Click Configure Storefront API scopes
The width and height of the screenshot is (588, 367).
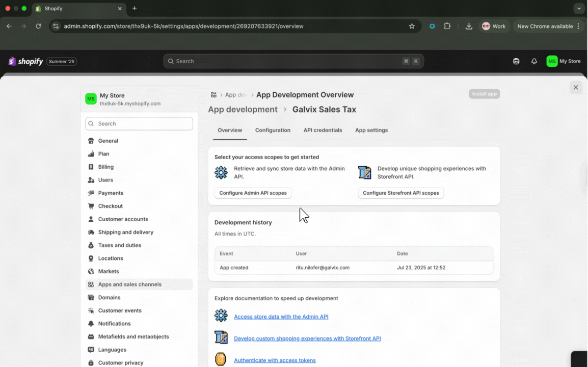click(400, 193)
